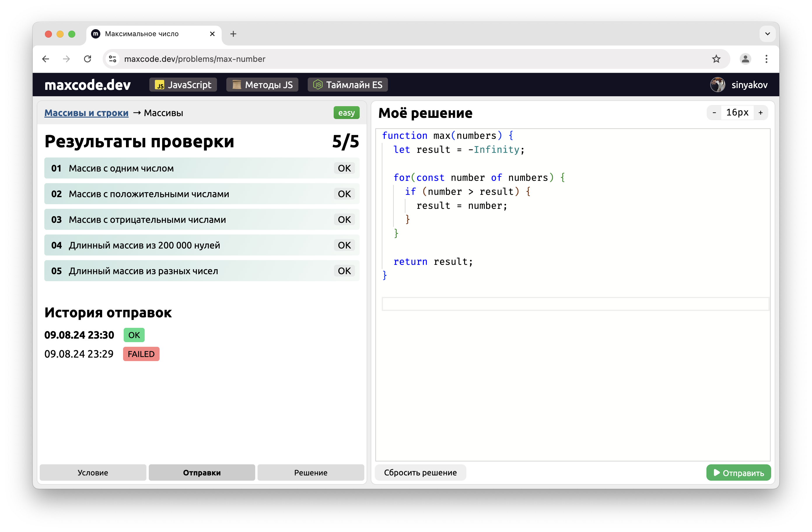This screenshot has height=532, width=812.
Task: Expand test 04 about 200 000 нулей
Action: pos(202,245)
